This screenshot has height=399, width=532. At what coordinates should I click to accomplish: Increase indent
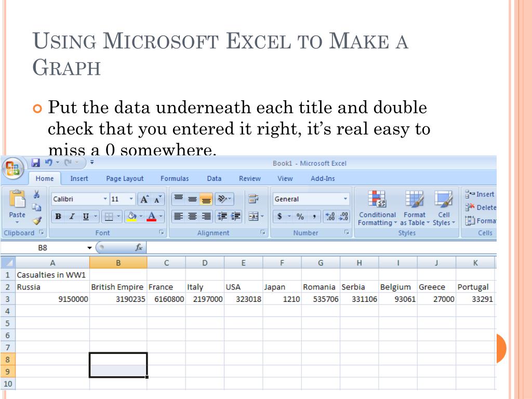pyautogui.click(x=235, y=216)
